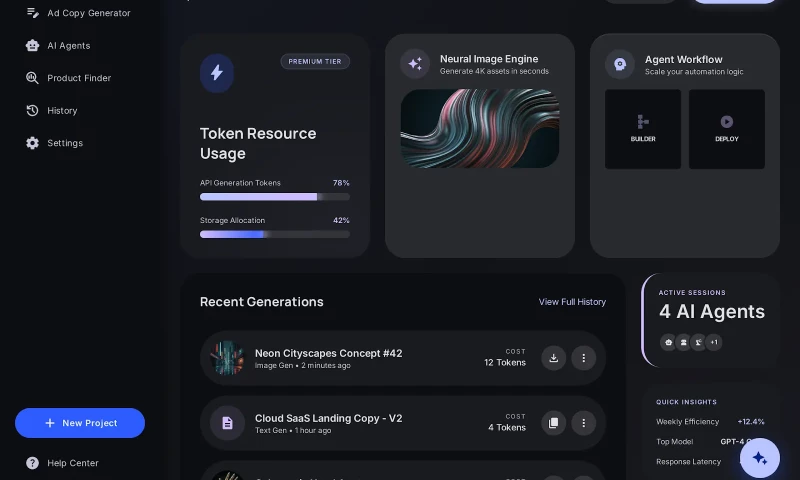Click the 'Recent Generations' heading
Image resolution: width=800 pixels, height=480 pixels.
point(262,302)
